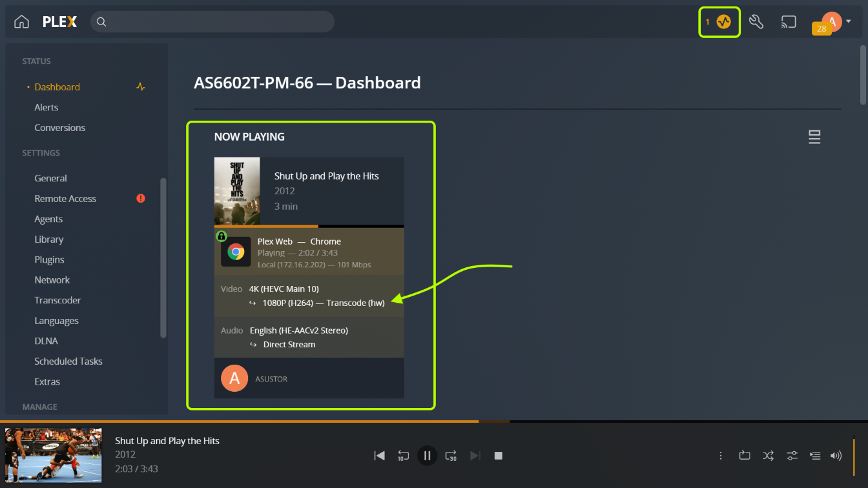
Task: Click the Remote Access red warning icon
Action: pyautogui.click(x=141, y=199)
